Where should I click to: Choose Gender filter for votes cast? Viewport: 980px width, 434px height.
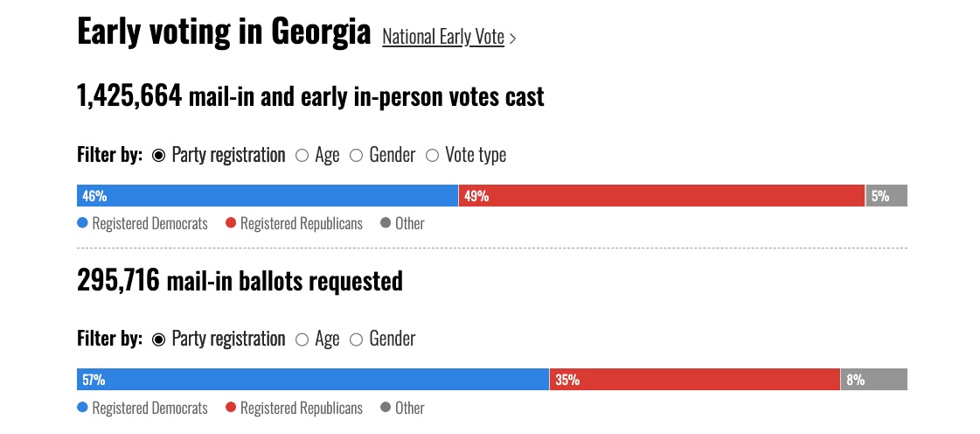(x=357, y=156)
